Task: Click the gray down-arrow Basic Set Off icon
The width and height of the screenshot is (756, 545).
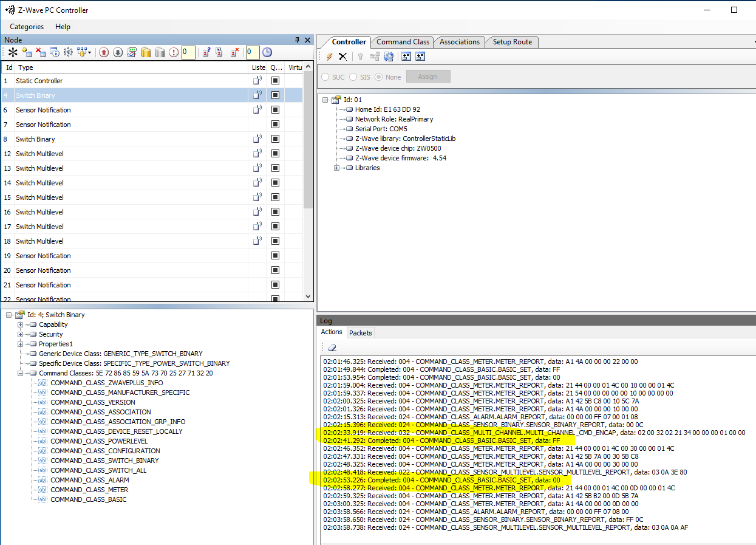Action: tap(118, 53)
